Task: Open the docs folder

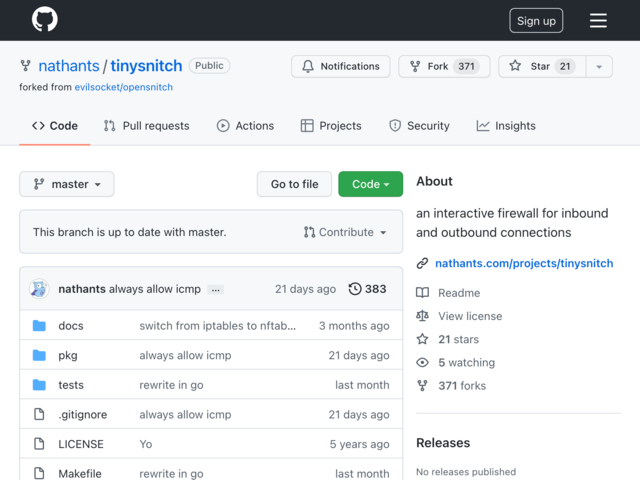Action: [71, 326]
